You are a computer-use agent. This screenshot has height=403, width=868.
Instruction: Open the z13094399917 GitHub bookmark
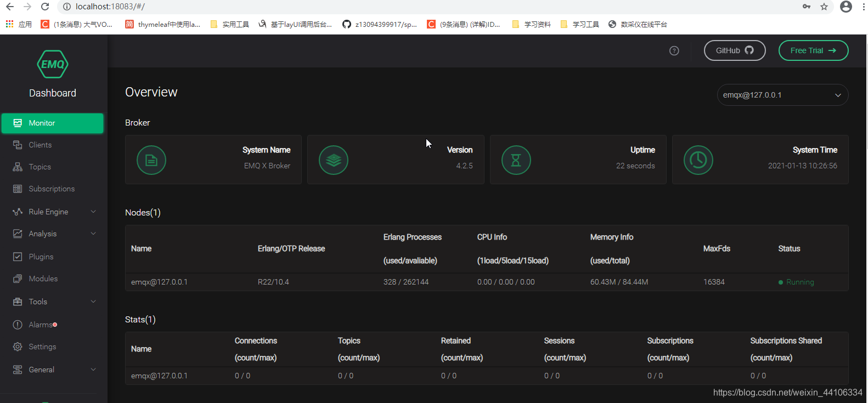pyautogui.click(x=380, y=24)
